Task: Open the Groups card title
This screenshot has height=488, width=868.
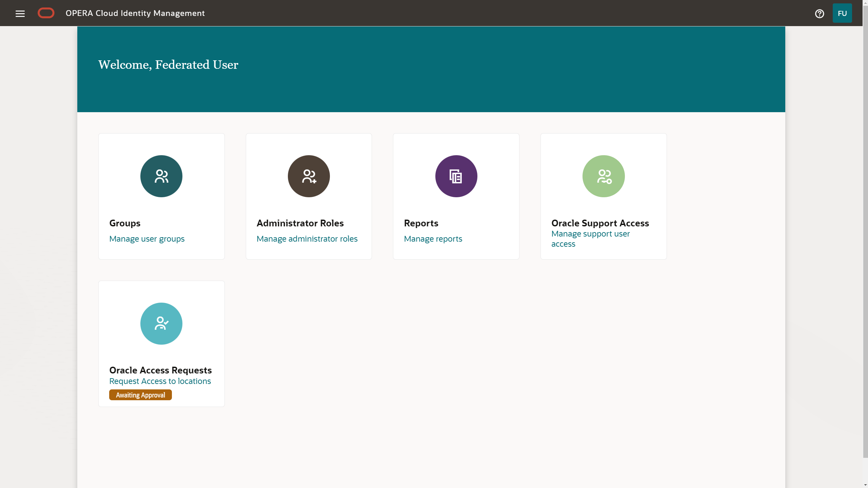Action: [125, 223]
